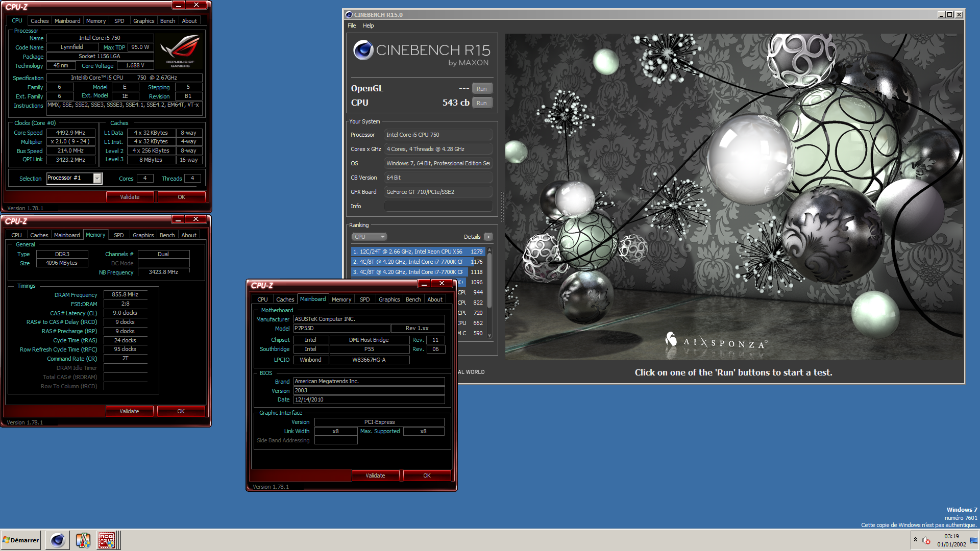Open About tab in CPU-Z motherboard window
Image resolution: width=980 pixels, height=551 pixels.
435,299
